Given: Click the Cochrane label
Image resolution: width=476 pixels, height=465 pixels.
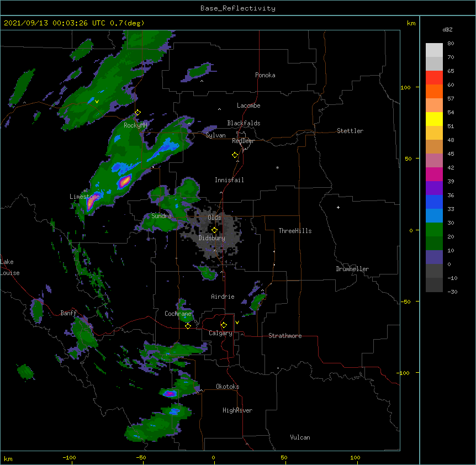Looking at the screenshot, I should point(178,314).
